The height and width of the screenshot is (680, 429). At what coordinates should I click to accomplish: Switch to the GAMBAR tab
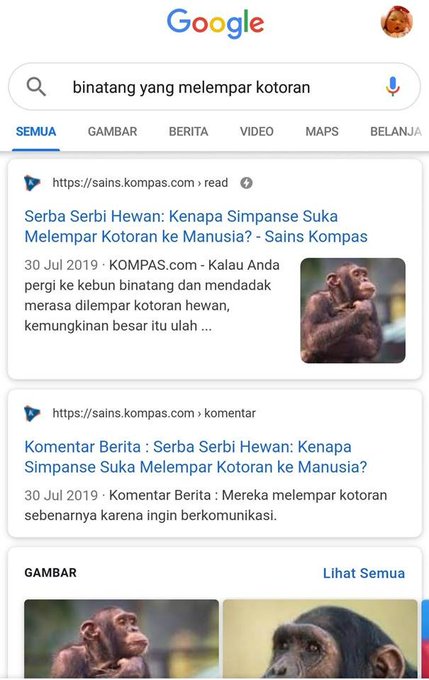(x=112, y=131)
